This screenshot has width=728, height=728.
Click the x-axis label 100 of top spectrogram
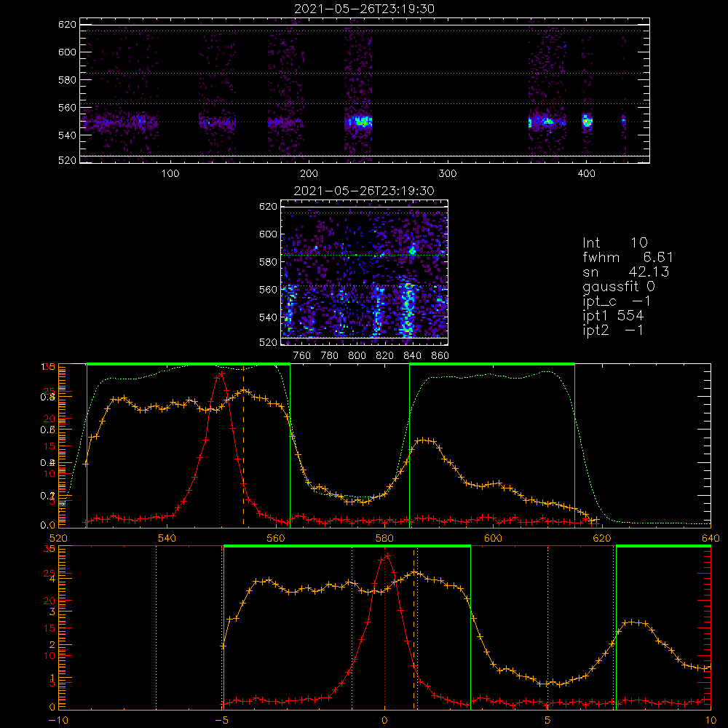tap(170, 174)
